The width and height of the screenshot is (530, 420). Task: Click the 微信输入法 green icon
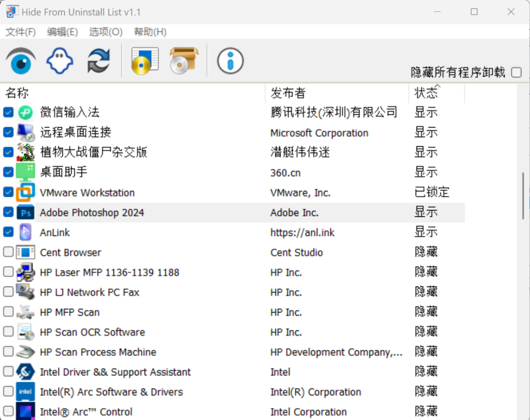[x=26, y=112]
